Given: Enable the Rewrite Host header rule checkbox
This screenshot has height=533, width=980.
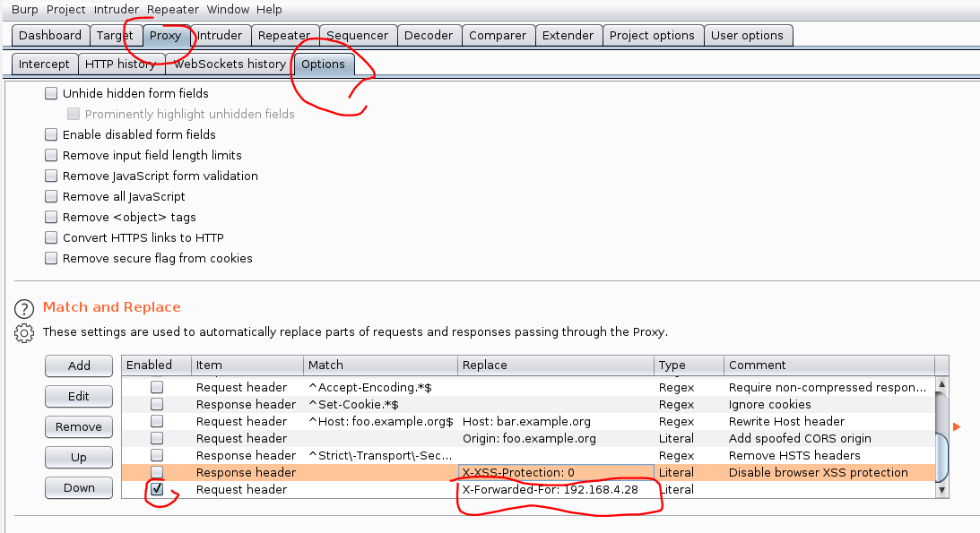Looking at the screenshot, I should (157, 421).
